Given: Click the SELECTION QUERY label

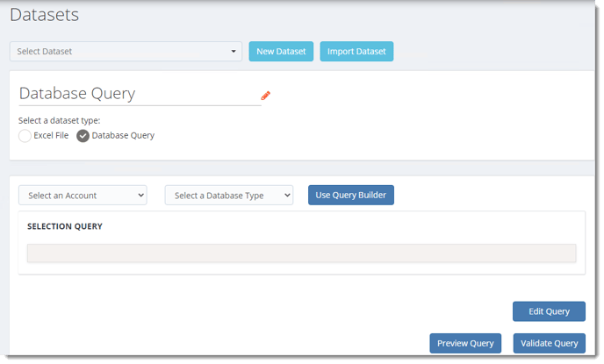Looking at the screenshot, I should (65, 226).
